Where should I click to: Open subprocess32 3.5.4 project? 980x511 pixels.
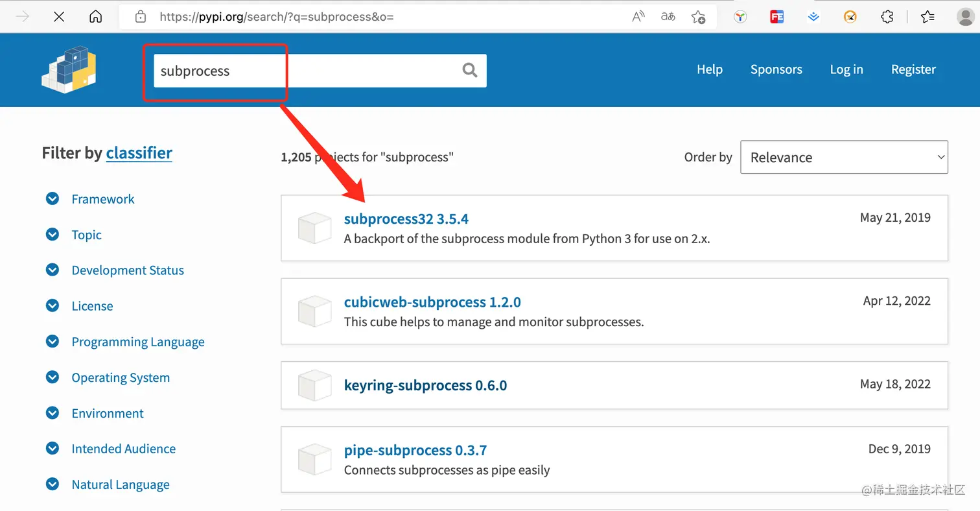406,219
